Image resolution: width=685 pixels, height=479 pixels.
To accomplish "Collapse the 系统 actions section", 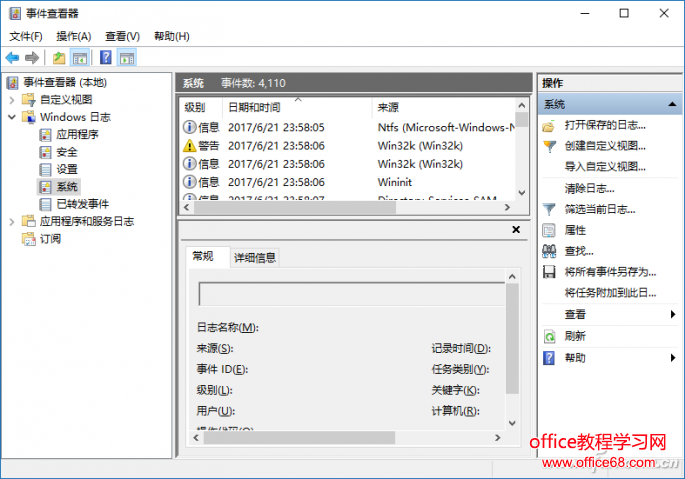I will pyautogui.click(x=672, y=104).
